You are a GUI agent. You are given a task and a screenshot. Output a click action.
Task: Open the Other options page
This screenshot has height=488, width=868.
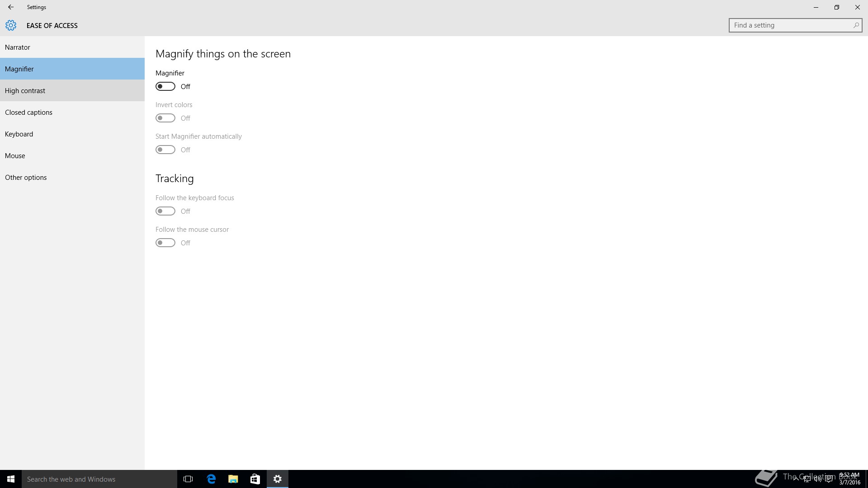(x=26, y=177)
